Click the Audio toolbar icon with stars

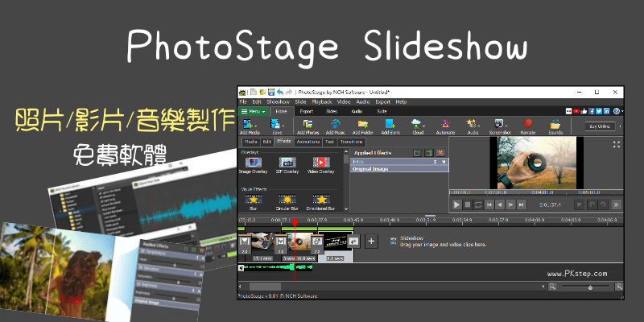(x=471, y=123)
